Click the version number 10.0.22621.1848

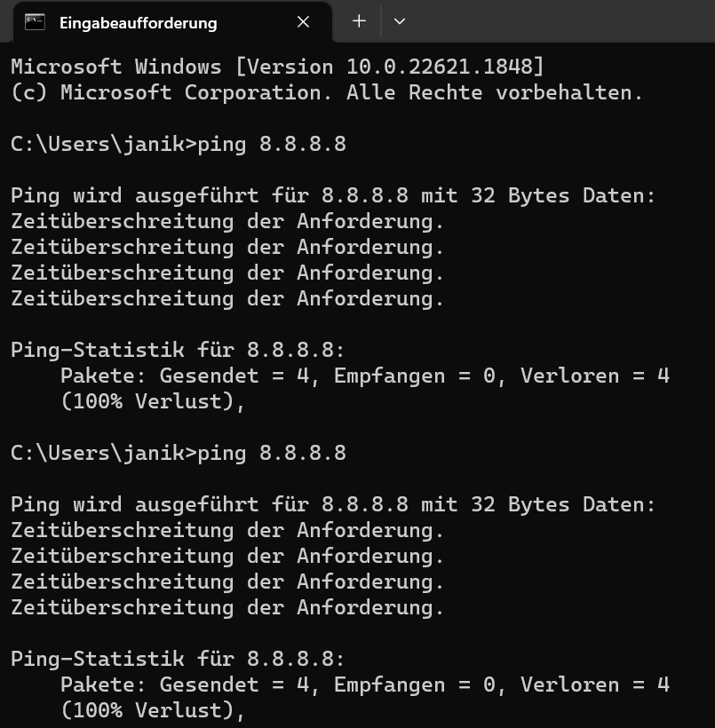coord(439,67)
